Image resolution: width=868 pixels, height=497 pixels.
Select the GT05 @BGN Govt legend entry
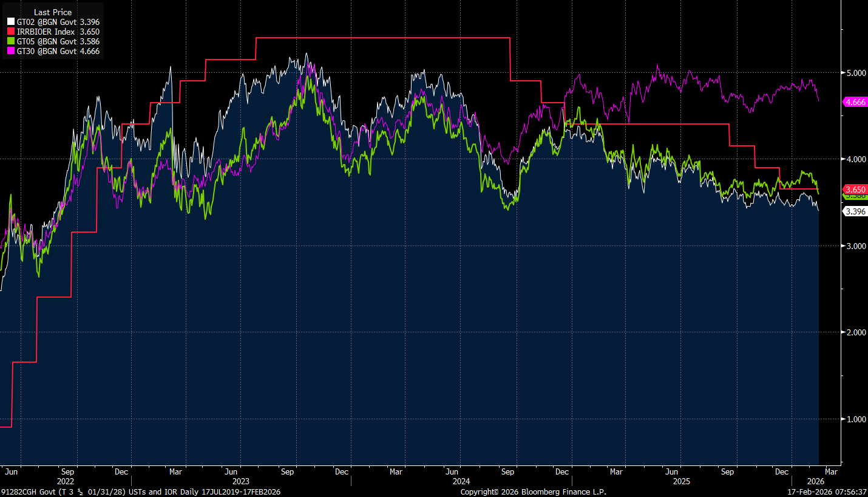pos(56,41)
